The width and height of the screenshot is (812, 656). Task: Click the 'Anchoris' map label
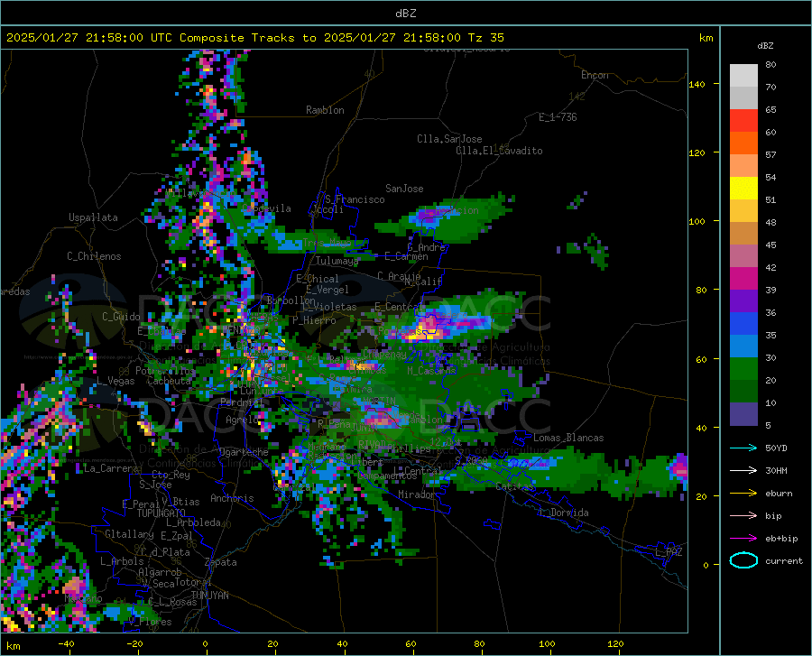pos(232,498)
